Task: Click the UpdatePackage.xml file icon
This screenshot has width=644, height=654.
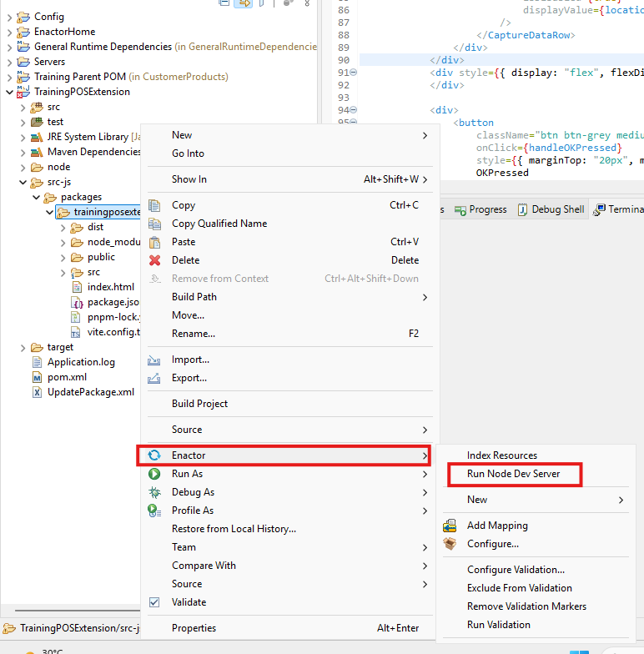Action: [37, 392]
